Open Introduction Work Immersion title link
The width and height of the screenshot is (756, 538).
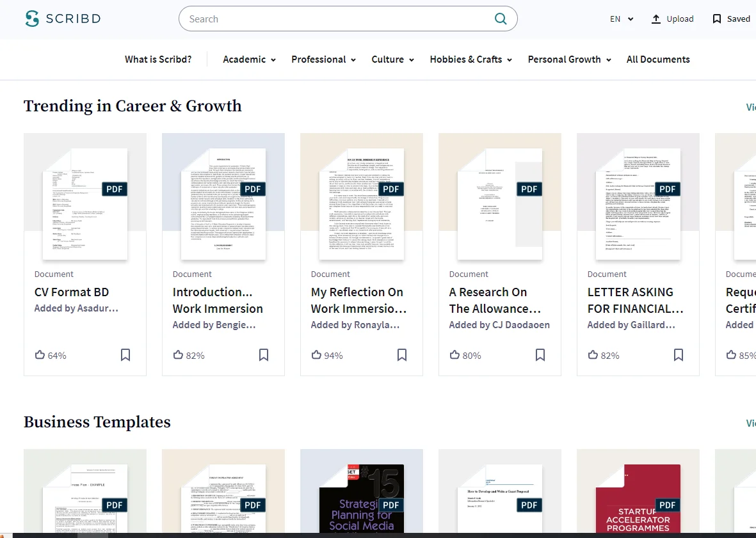click(218, 300)
